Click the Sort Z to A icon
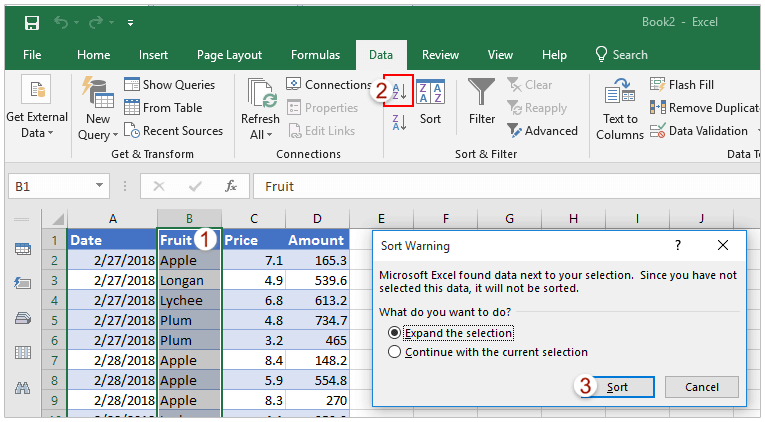Viewport: 765px width, 422px height. coord(399,122)
